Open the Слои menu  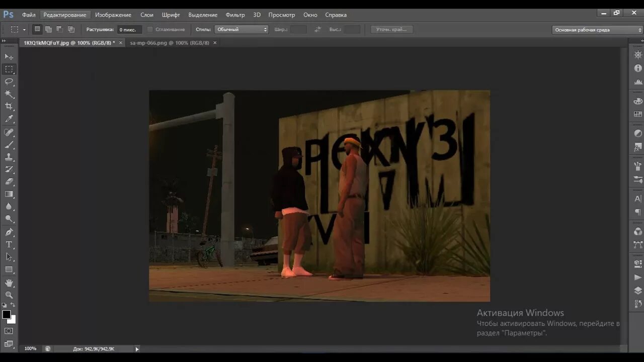click(x=147, y=15)
